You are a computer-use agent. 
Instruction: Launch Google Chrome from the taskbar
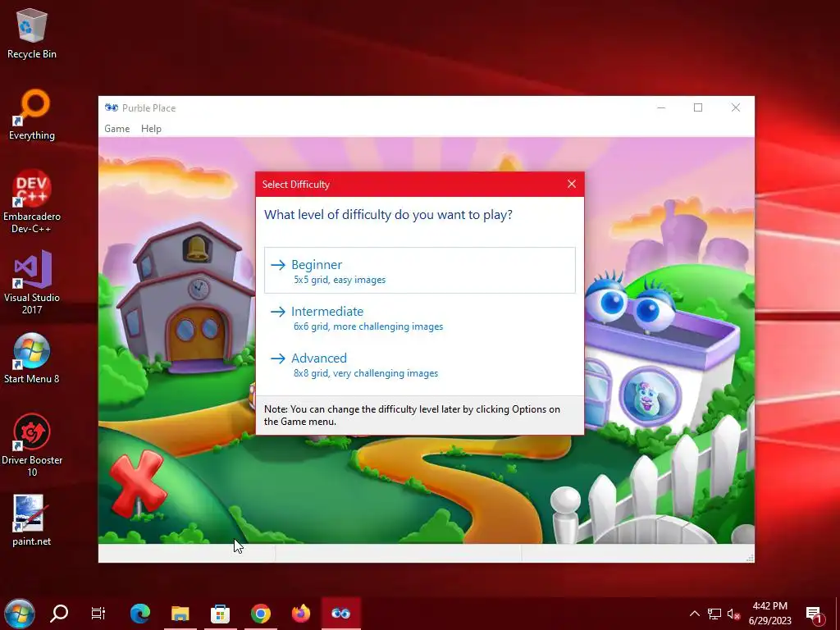click(x=261, y=614)
